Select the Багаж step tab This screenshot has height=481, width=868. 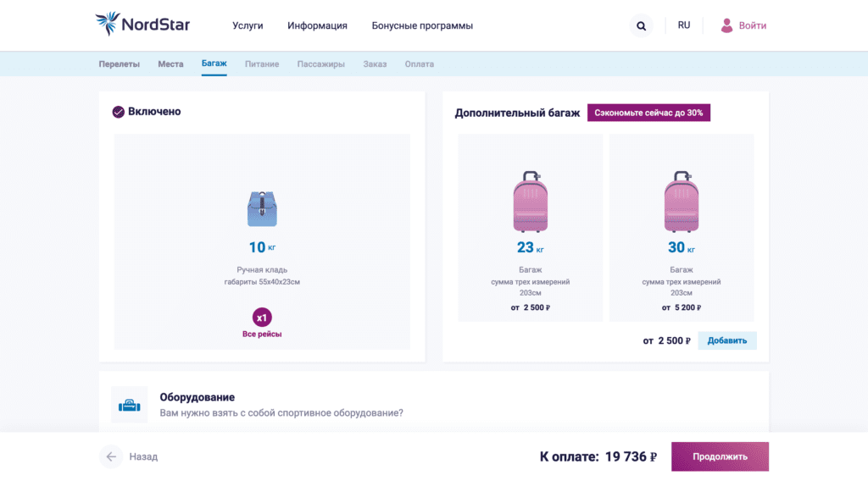click(214, 64)
